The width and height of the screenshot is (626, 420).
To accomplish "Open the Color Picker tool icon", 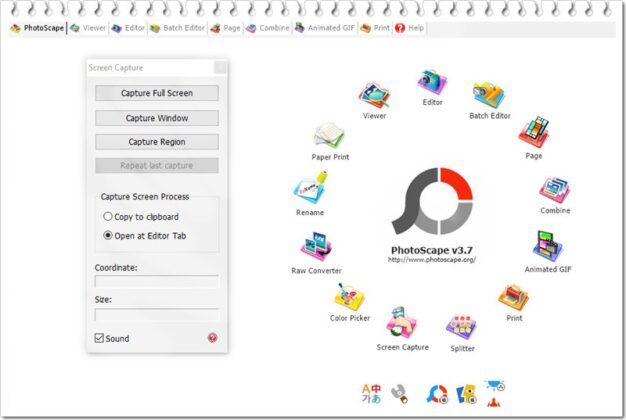I will (349, 297).
